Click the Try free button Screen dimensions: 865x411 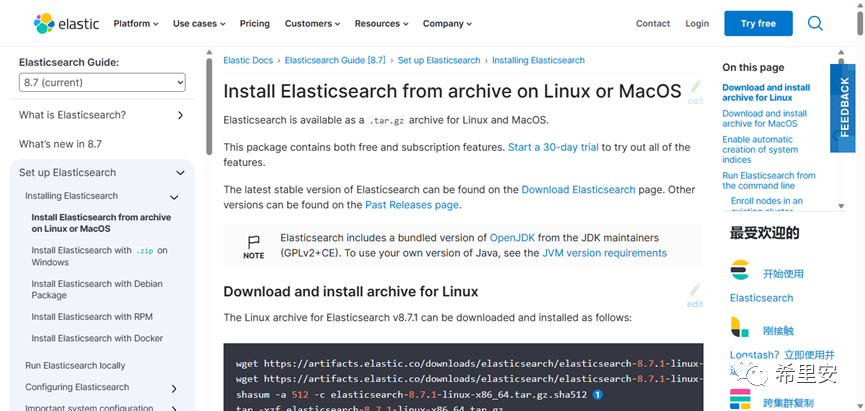click(x=758, y=23)
